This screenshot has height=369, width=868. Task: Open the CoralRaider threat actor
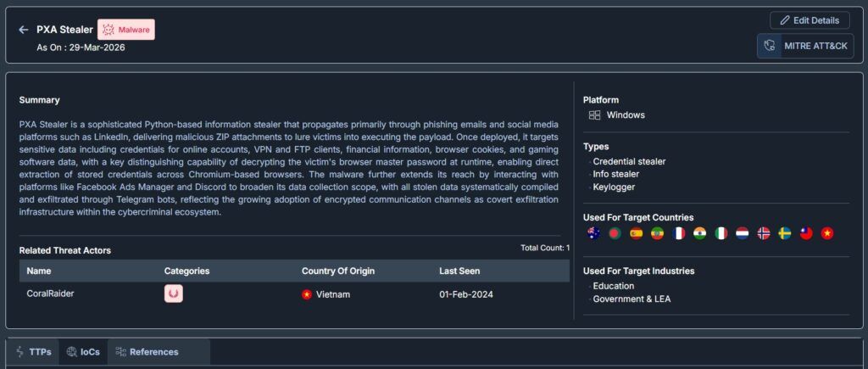click(x=50, y=294)
